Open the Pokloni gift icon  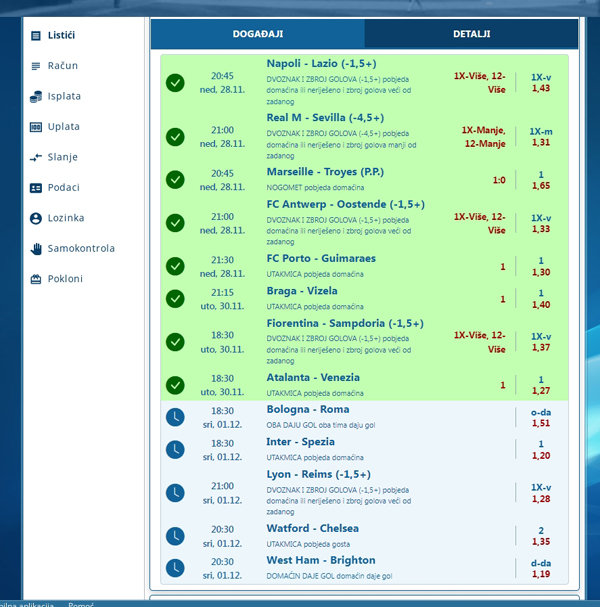pos(36,279)
